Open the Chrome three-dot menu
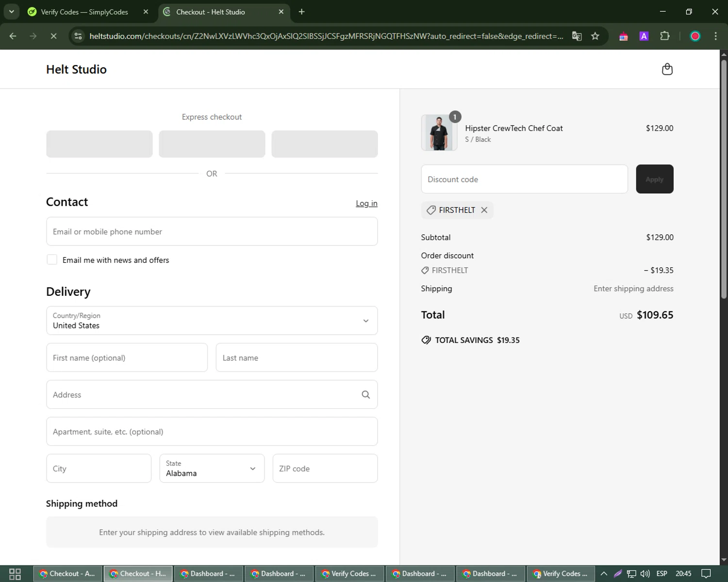 [x=715, y=36]
